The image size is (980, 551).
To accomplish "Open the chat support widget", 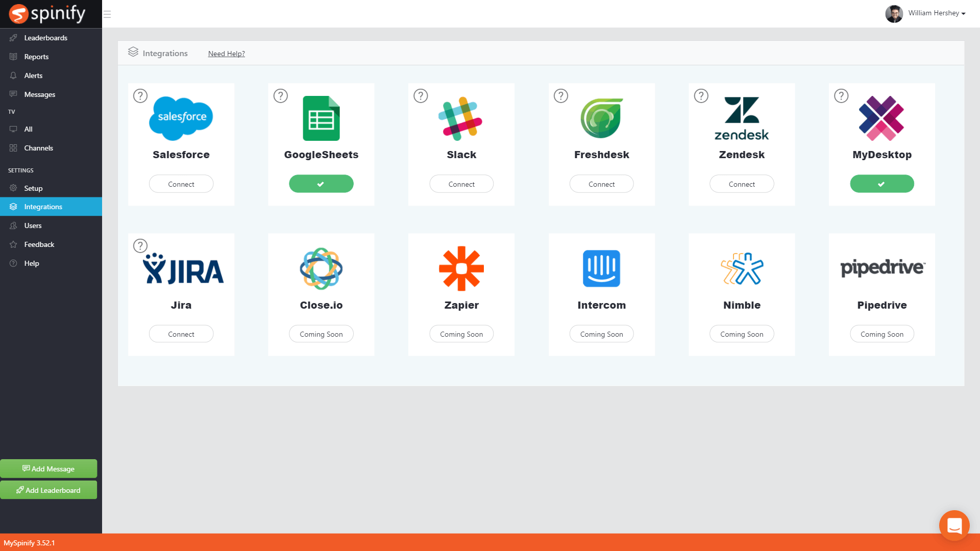I will (954, 525).
